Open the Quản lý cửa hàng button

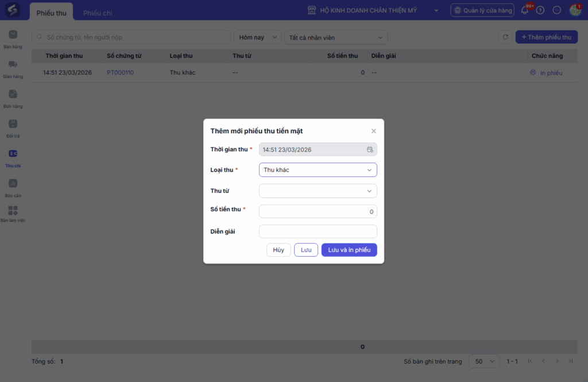pyautogui.click(x=482, y=10)
